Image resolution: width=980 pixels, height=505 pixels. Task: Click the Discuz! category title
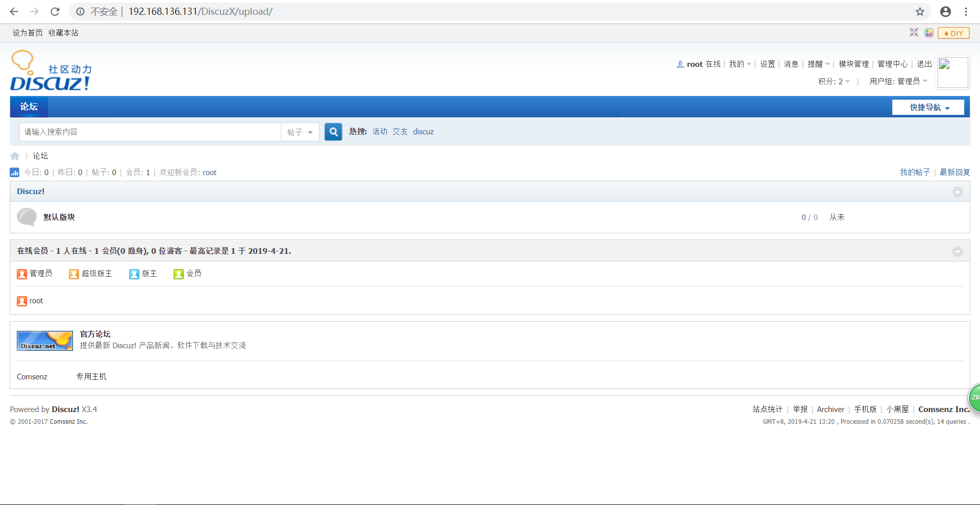pyautogui.click(x=31, y=191)
